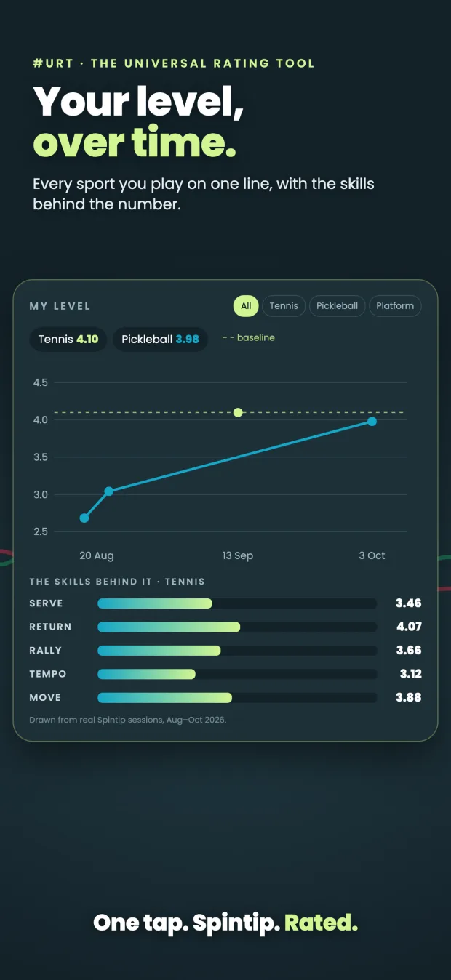Click the baseline legend label
The image size is (451, 980).
[x=249, y=338]
